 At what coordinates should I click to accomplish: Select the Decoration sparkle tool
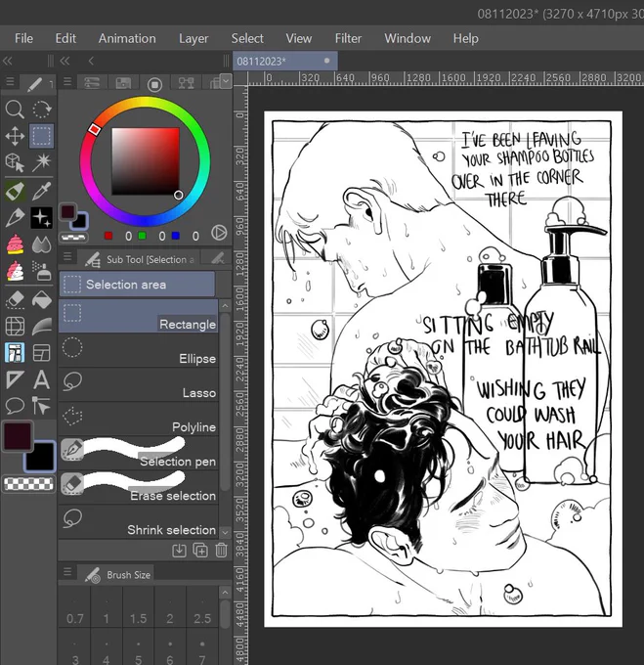pos(41,217)
